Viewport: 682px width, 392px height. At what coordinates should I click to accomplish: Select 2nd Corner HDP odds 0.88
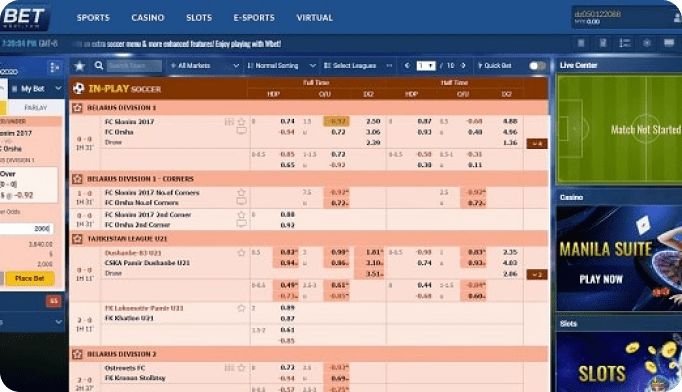pos(287,214)
